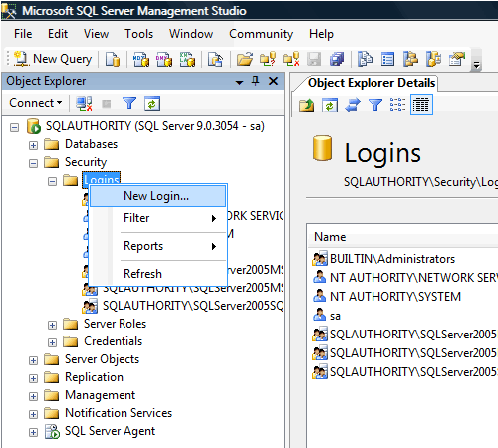Click the New Query toolbar button
498x448 pixels.
(x=53, y=59)
